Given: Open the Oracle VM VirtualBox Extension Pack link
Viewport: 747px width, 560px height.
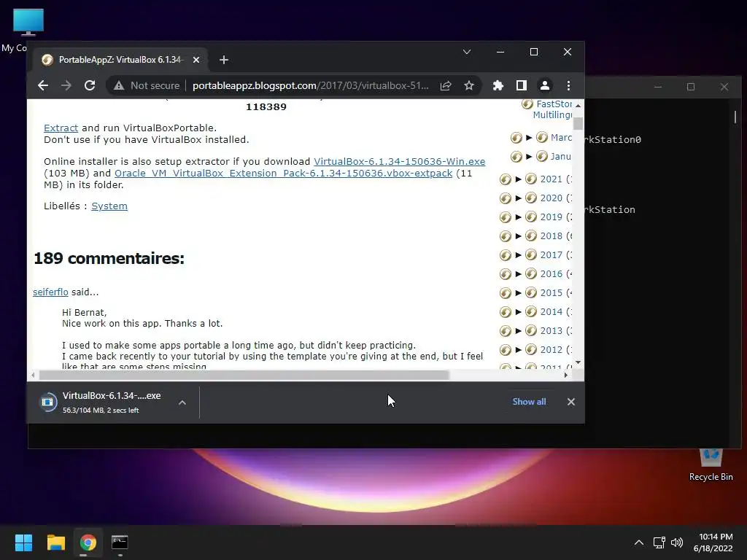Looking at the screenshot, I should click(284, 174).
